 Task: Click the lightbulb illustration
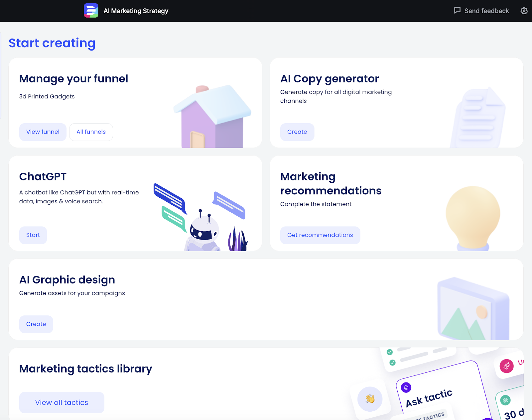(x=472, y=216)
